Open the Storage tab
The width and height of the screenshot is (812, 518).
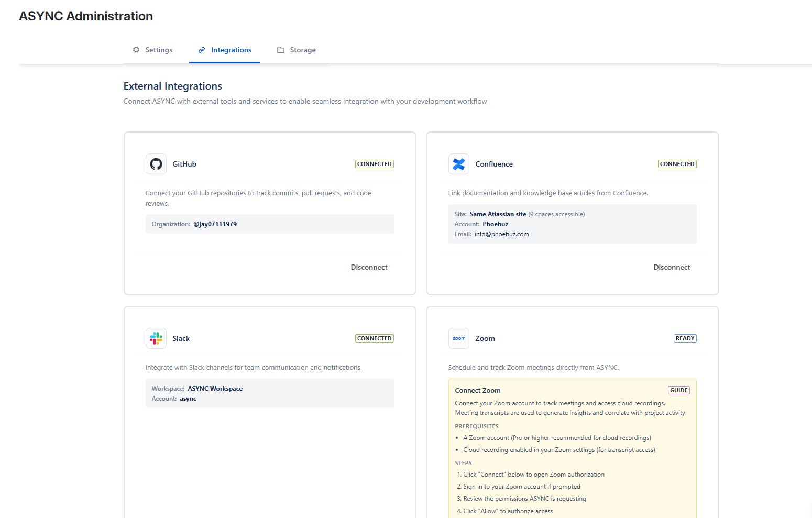(303, 50)
